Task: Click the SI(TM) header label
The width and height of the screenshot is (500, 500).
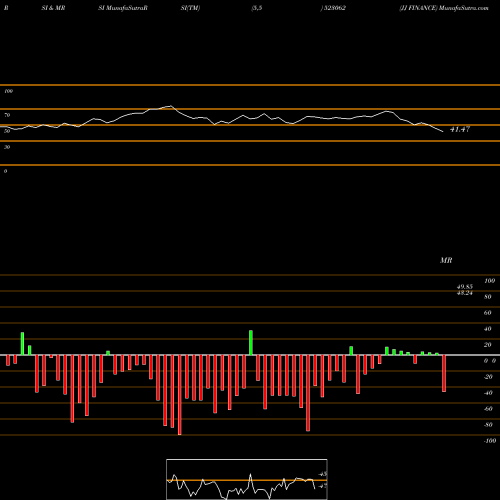Action: (190, 8)
